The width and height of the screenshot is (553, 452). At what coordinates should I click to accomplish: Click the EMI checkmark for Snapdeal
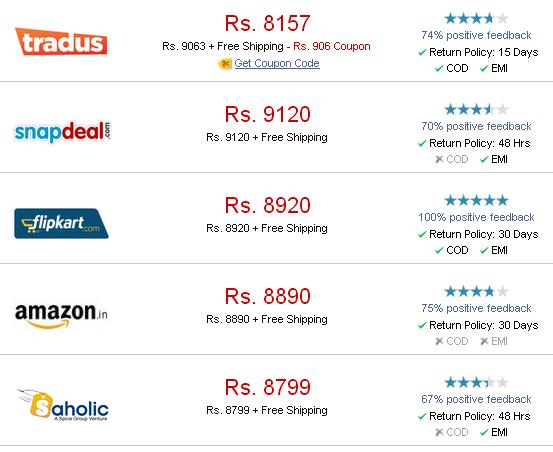pos(484,159)
